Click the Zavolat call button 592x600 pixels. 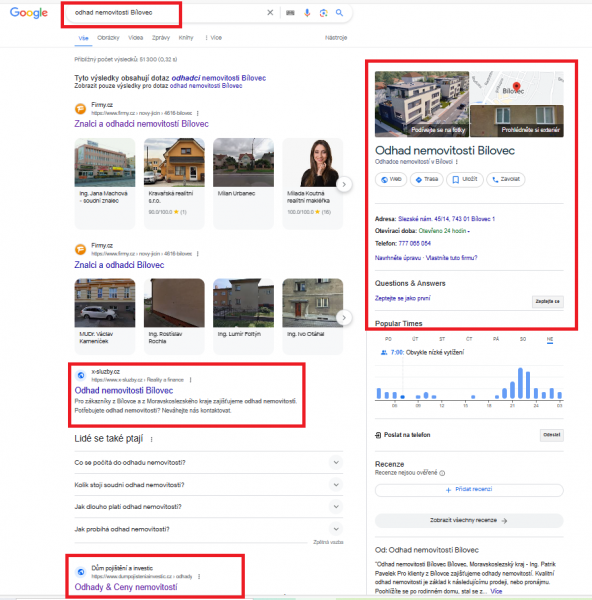(506, 179)
